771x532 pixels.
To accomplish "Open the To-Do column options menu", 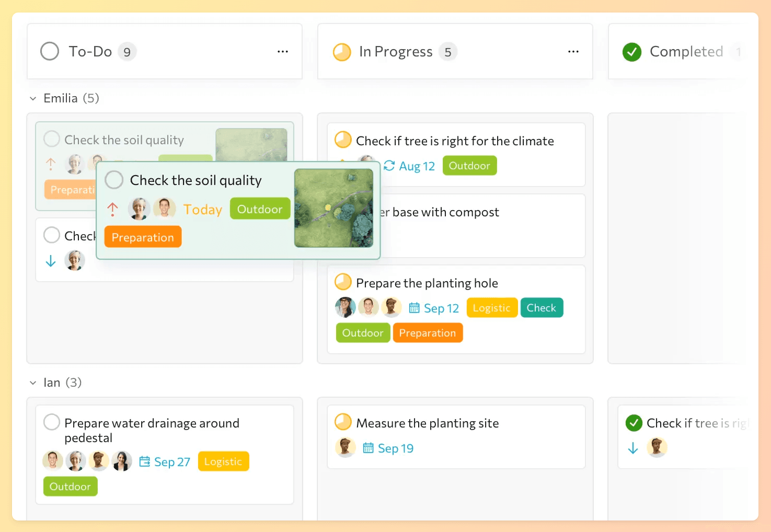I will point(283,52).
